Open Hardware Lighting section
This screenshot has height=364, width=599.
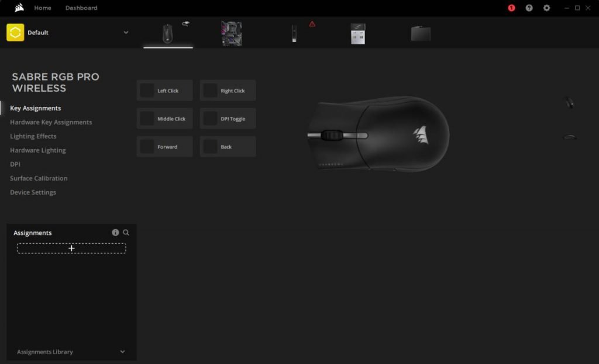tap(38, 150)
